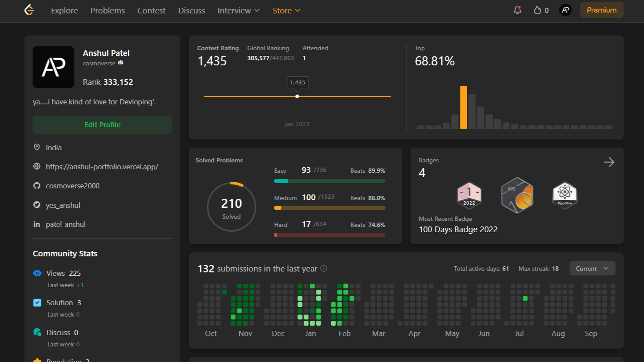Click the badge icon next to cosmoverse username
This screenshot has height=362, width=644.
click(x=120, y=63)
